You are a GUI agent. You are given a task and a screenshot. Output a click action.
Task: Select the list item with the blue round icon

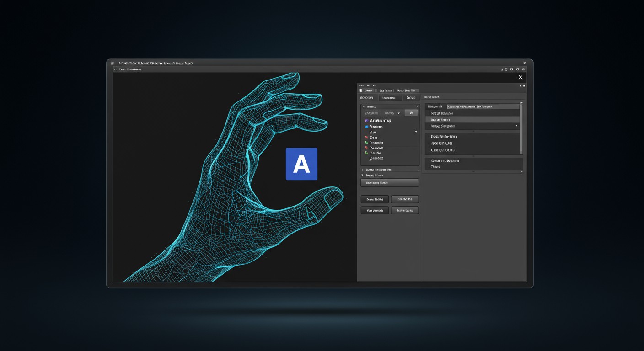[374, 127]
